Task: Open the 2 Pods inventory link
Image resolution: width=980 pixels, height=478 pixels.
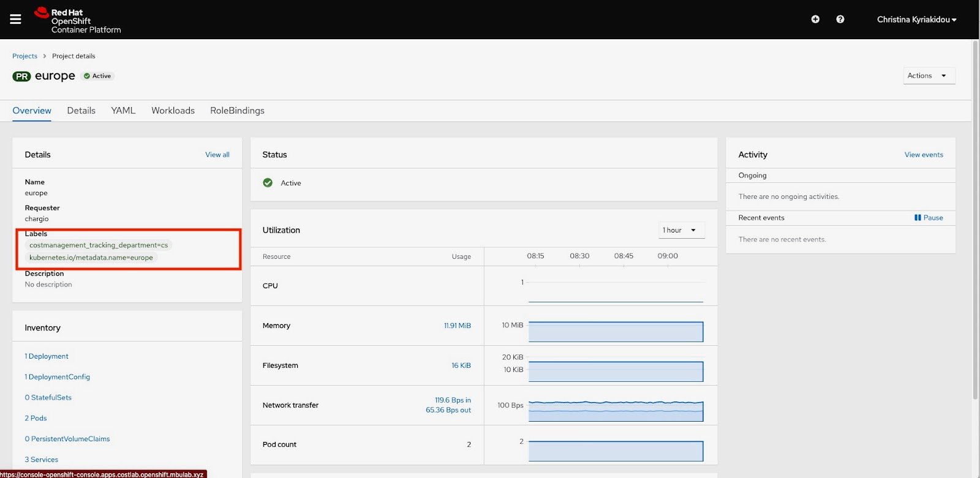Action: 36,418
